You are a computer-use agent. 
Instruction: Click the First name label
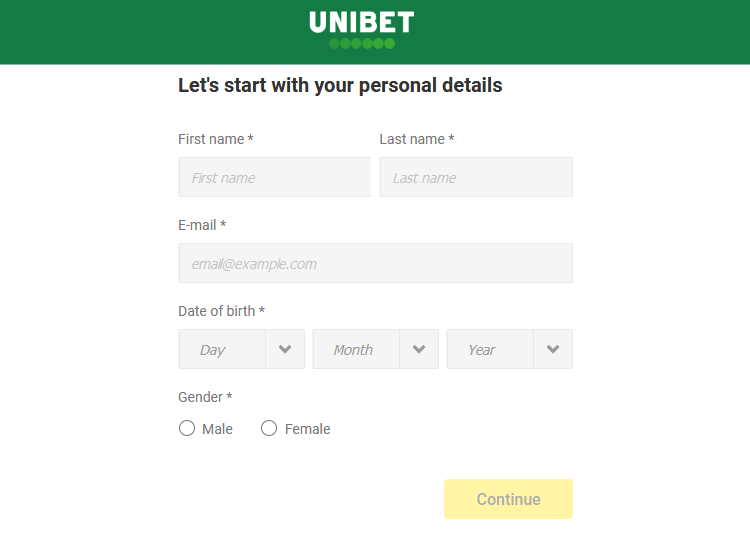[216, 139]
